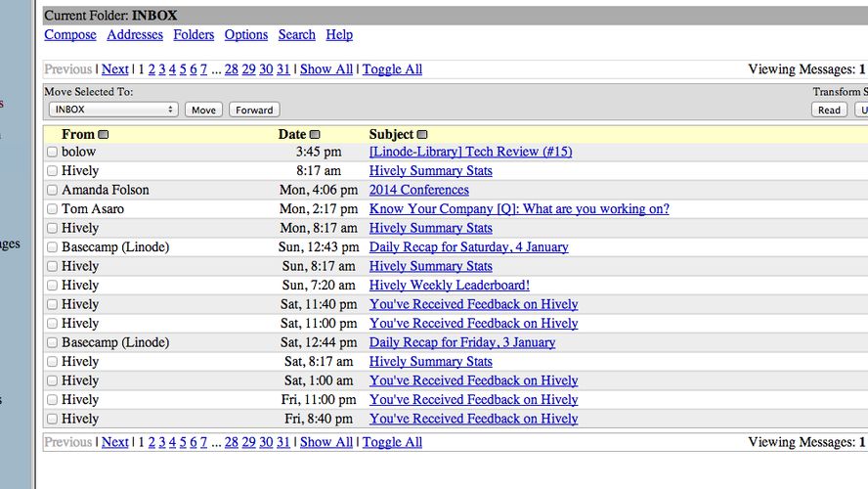The image size is (868, 489).
Task: Open the Move Selected To INBOX dropdown
Action: point(113,110)
